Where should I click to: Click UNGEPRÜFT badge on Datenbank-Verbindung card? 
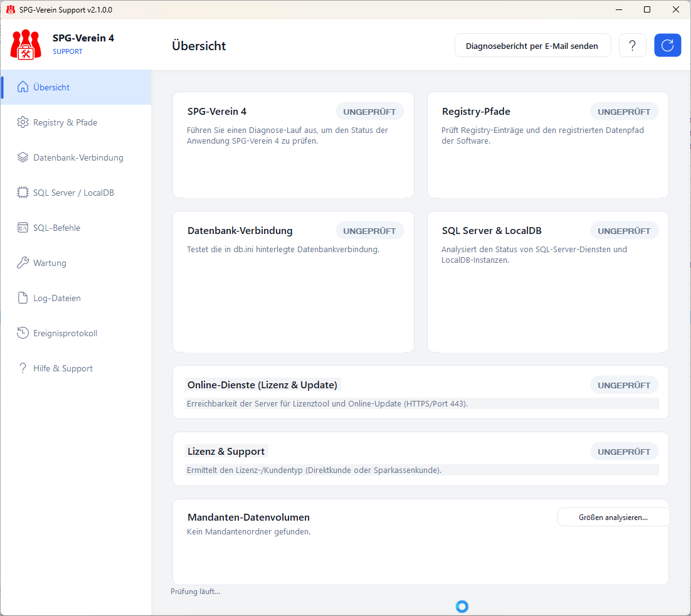(x=369, y=231)
